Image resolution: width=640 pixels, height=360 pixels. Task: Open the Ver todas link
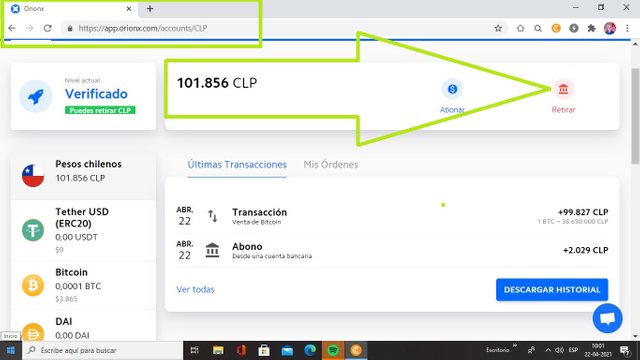click(195, 289)
